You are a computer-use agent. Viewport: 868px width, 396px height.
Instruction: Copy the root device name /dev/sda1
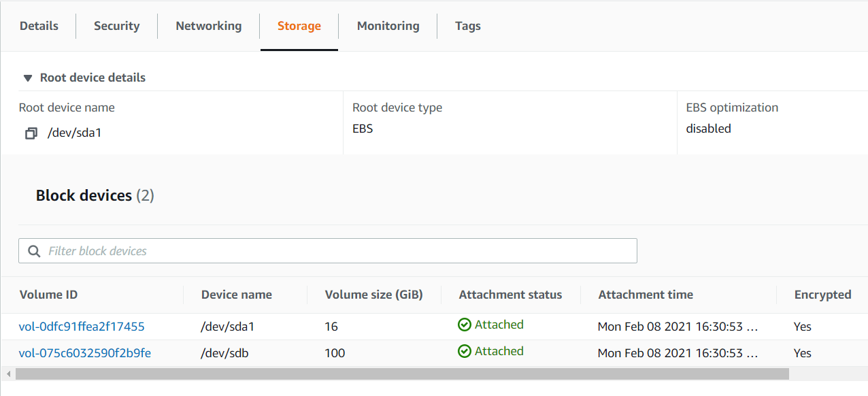tap(31, 133)
